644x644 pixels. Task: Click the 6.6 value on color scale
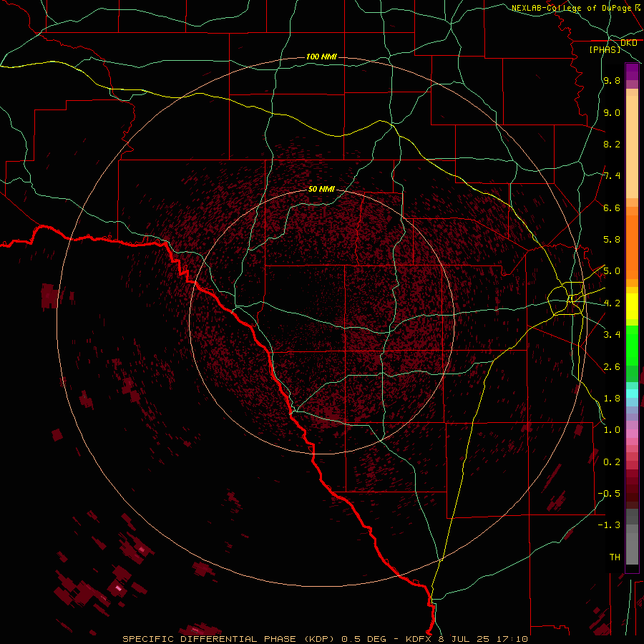[612, 208]
